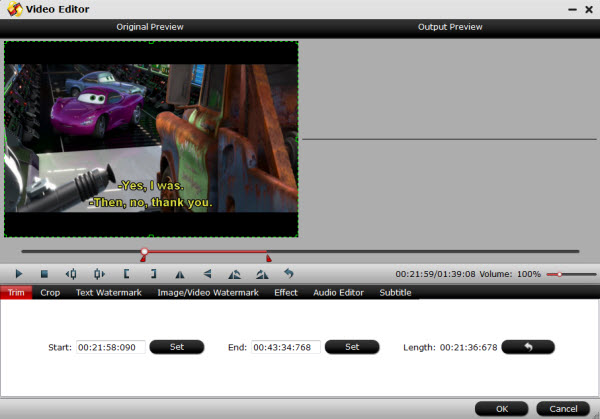The image size is (600, 419).
Task: Rotate video counter-clockwise
Action: [x=234, y=274]
